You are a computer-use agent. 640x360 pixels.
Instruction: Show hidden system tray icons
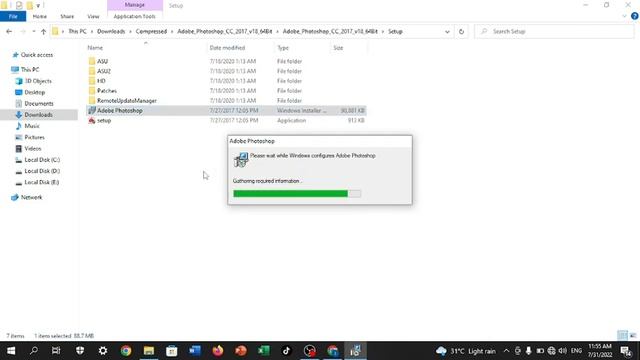tap(506, 351)
